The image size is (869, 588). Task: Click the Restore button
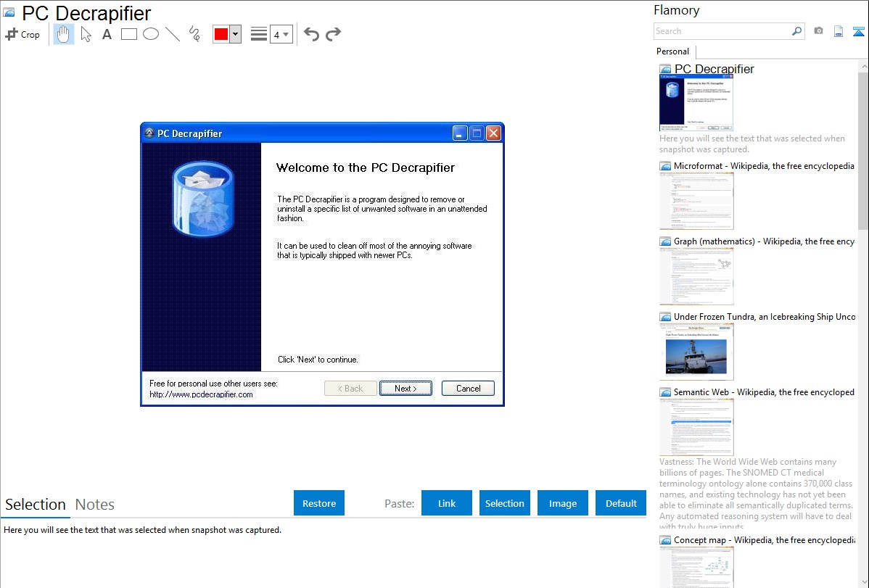click(319, 503)
